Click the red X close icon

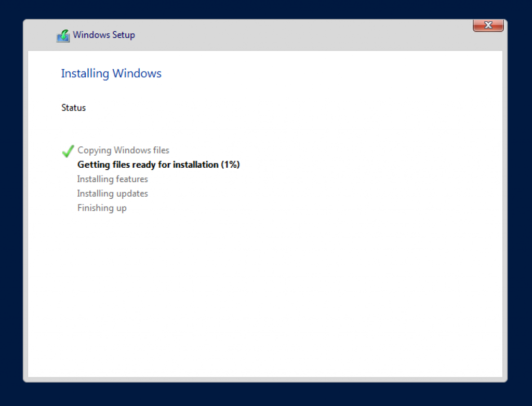487,25
